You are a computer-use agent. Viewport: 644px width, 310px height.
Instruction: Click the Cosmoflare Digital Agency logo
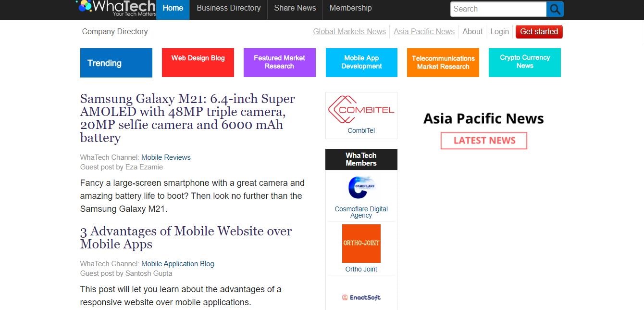pyautogui.click(x=361, y=188)
